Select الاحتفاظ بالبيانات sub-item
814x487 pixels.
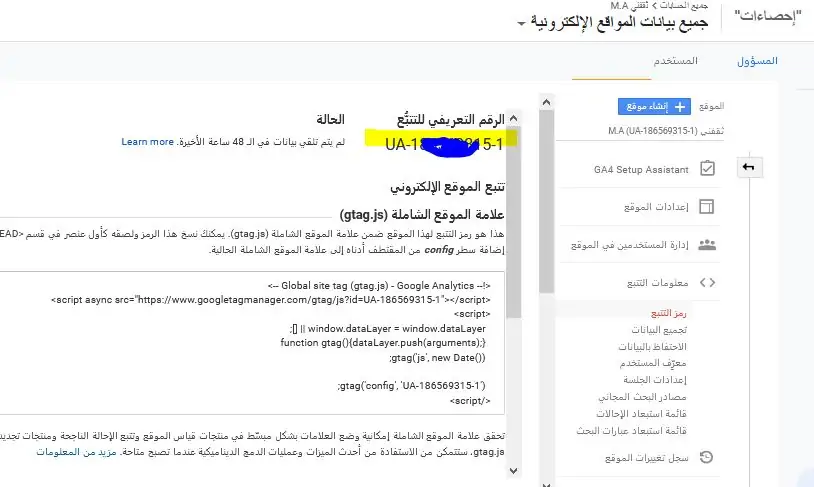pyautogui.click(x=652, y=346)
